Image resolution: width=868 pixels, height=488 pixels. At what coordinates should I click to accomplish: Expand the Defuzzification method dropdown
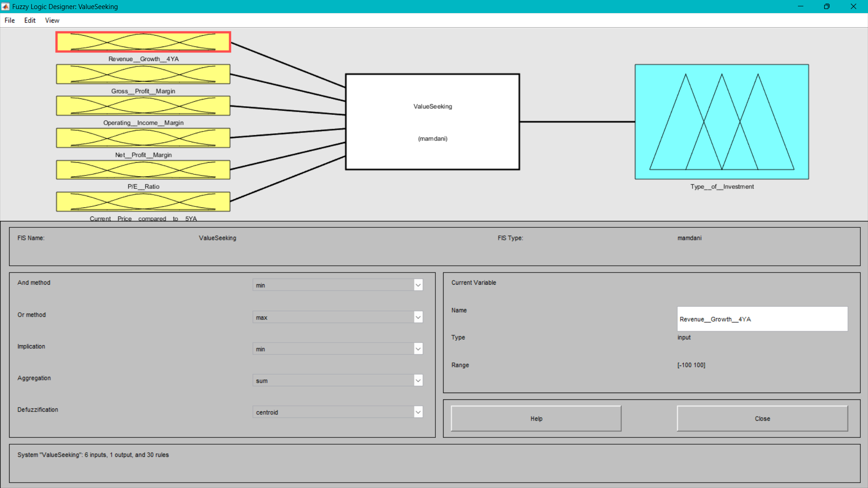tap(337, 412)
